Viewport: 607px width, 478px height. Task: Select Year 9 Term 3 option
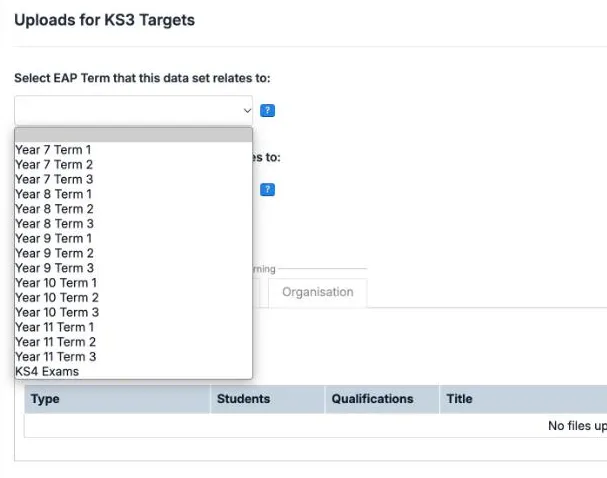pos(134,268)
